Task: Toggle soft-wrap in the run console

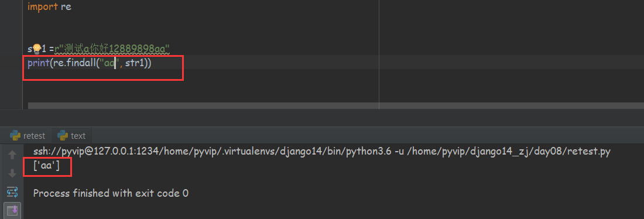Action: point(12,191)
